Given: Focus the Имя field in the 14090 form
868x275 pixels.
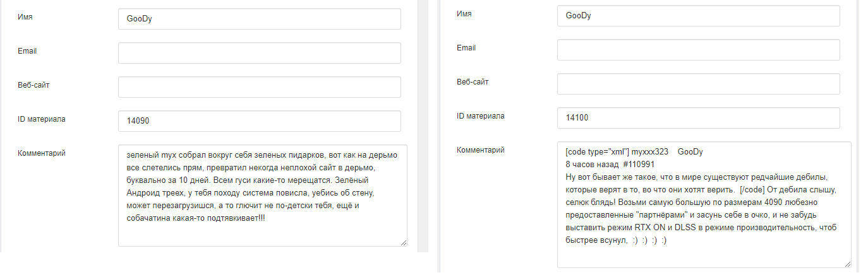Looking at the screenshot, I should [x=259, y=19].
